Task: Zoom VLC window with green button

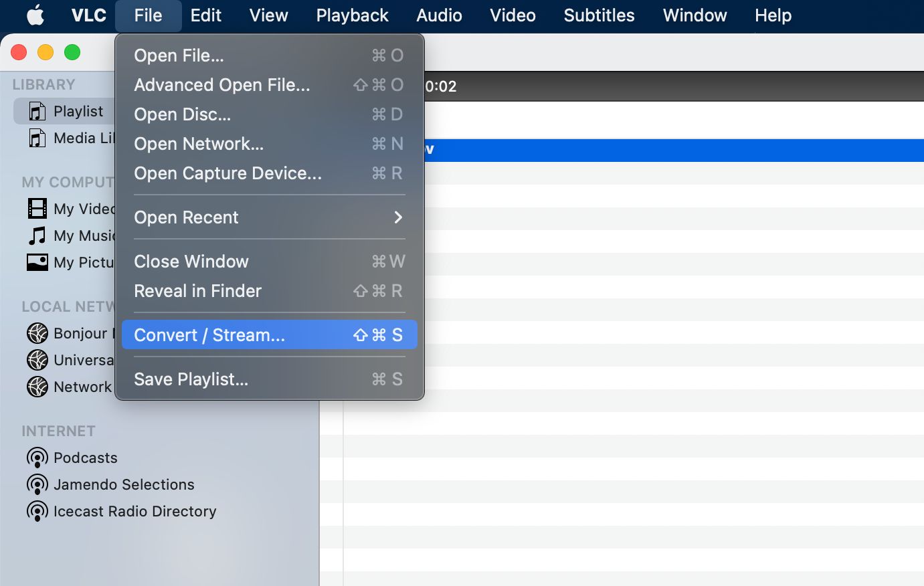Action: pyautogui.click(x=72, y=52)
